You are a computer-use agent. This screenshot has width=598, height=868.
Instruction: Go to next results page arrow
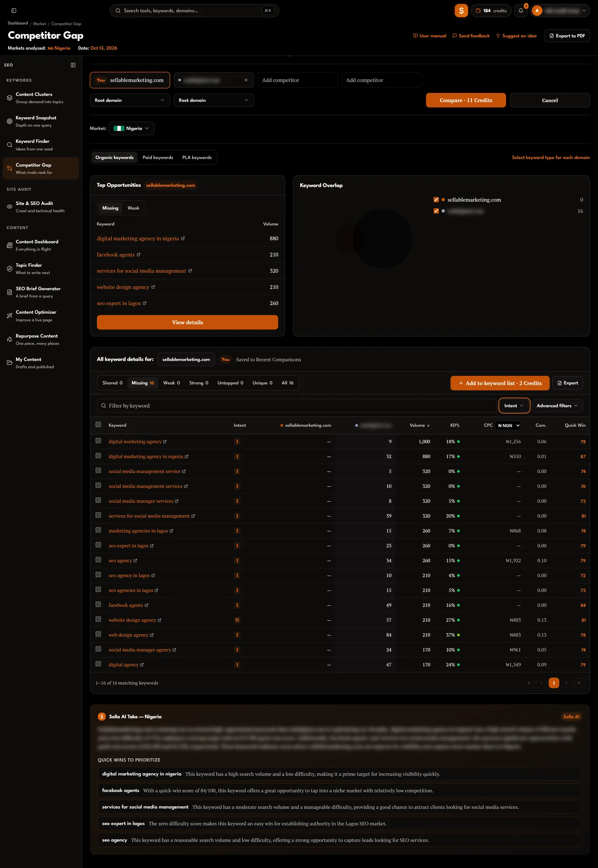pos(566,683)
